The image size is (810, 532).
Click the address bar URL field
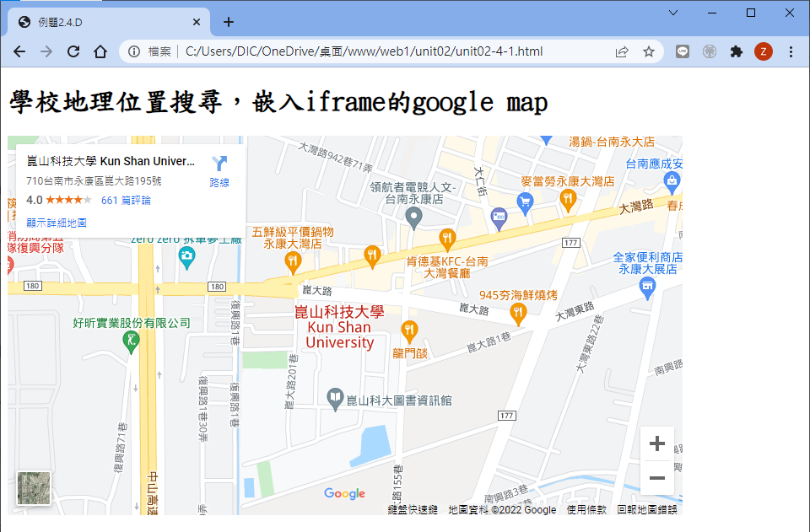point(363,52)
